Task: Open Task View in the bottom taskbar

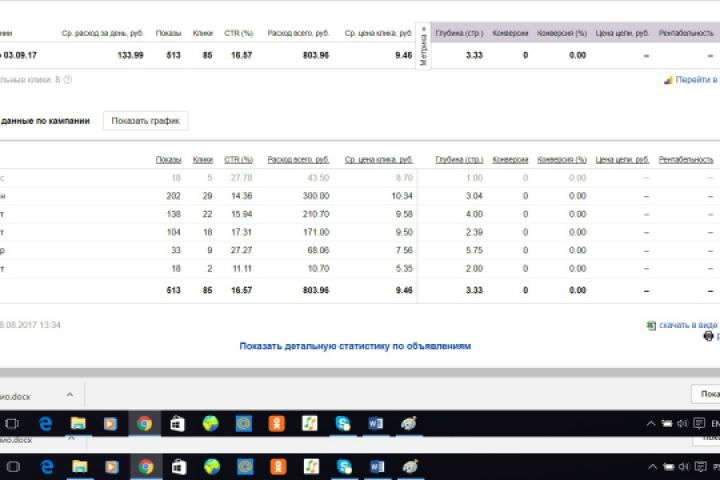Action: (13, 467)
